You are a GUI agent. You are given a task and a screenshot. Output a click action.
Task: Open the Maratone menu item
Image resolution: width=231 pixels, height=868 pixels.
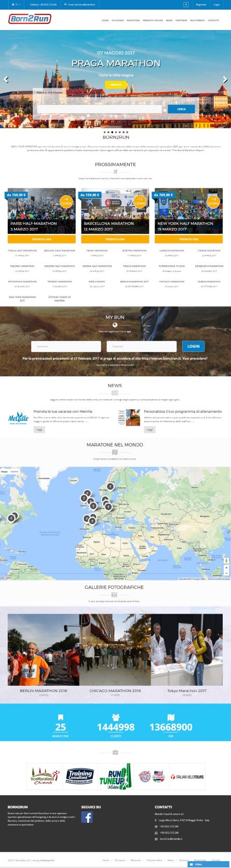point(133,20)
